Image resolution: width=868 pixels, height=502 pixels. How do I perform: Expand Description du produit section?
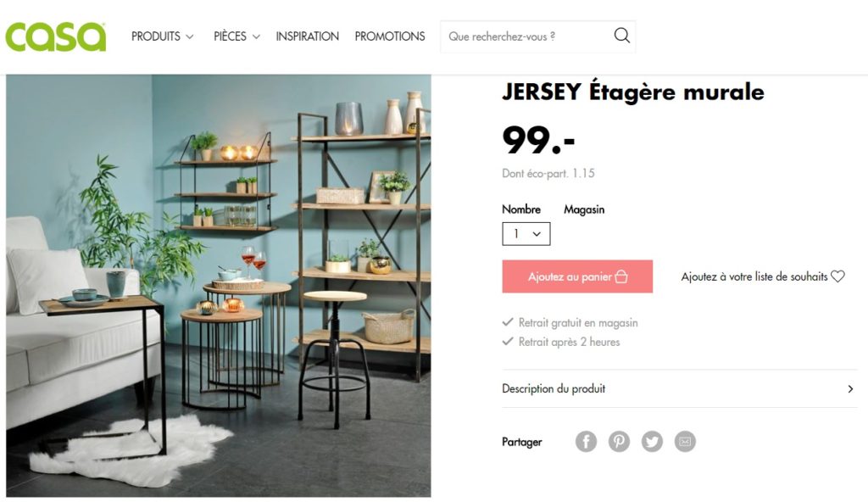point(679,388)
